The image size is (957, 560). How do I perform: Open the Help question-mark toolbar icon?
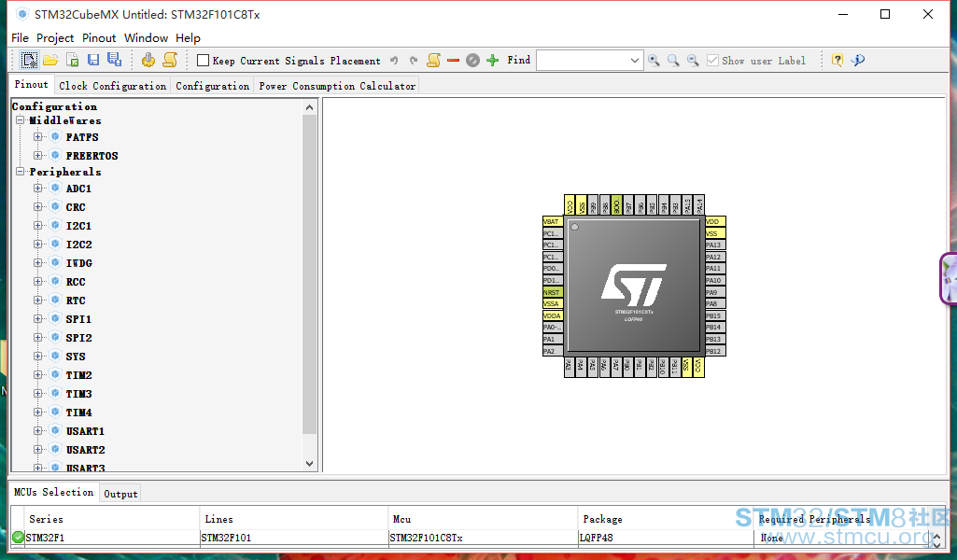tap(837, 60)
